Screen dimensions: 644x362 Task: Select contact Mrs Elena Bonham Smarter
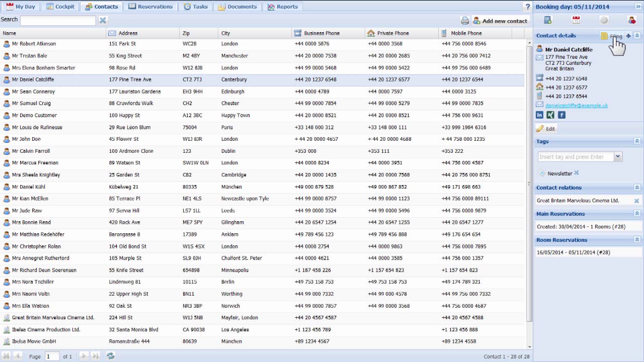263,68
